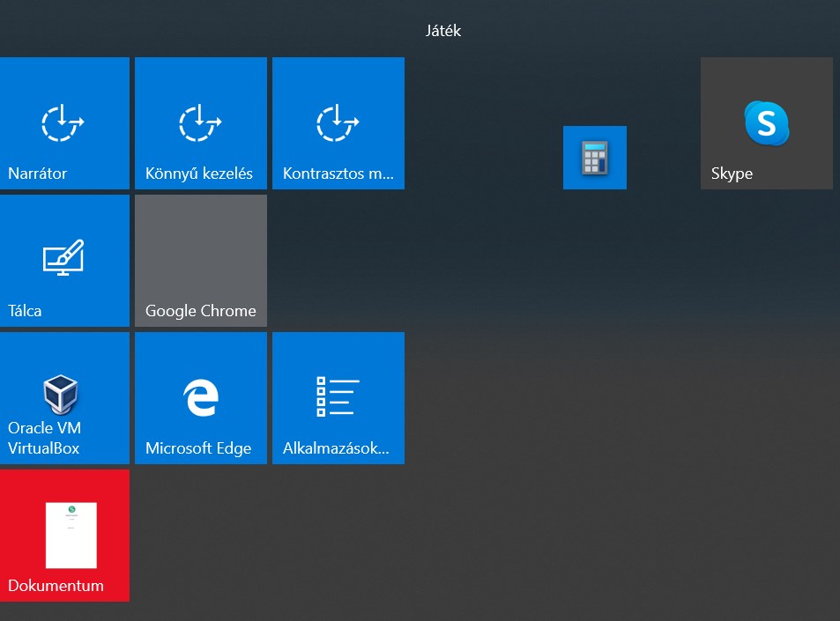Launch the small Calculator tile

(x=595, y=158)
